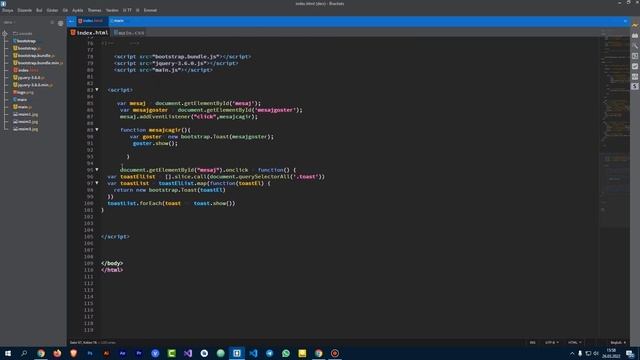Click the small icon at the blue tab bar's right end
The height and width of the screenshot is (360, 640).
(625, 21)
